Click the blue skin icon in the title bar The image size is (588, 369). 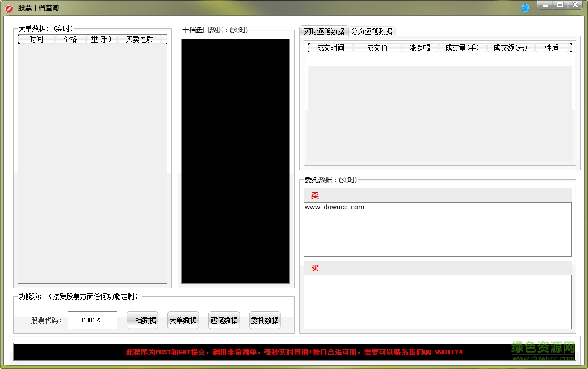click(524, 7)
